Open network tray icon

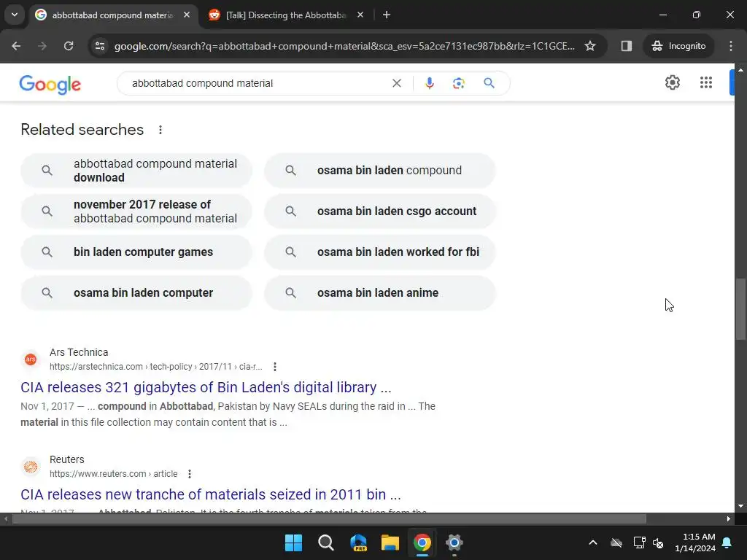tap(639, 542)
